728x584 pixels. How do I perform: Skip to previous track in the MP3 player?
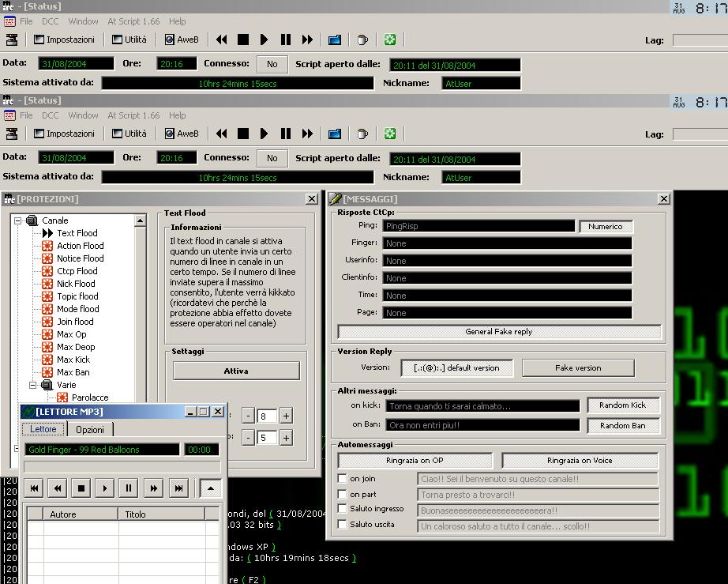point(35,488)
